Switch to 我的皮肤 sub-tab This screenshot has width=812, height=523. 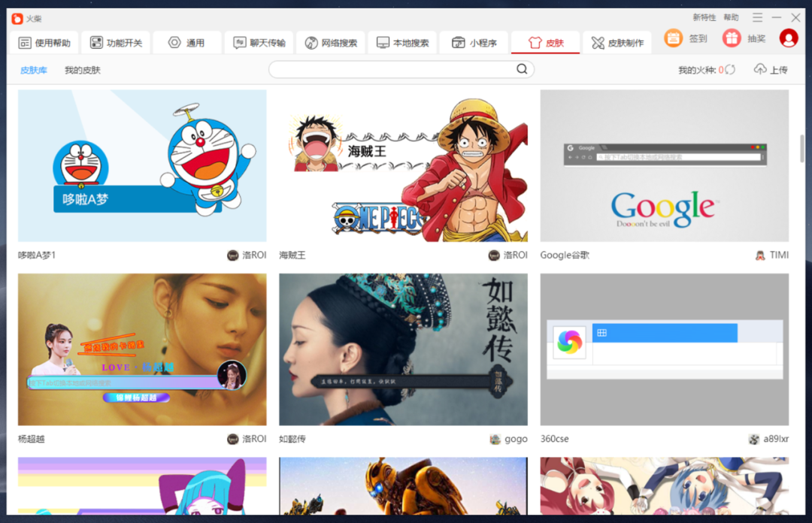point(83,70)
